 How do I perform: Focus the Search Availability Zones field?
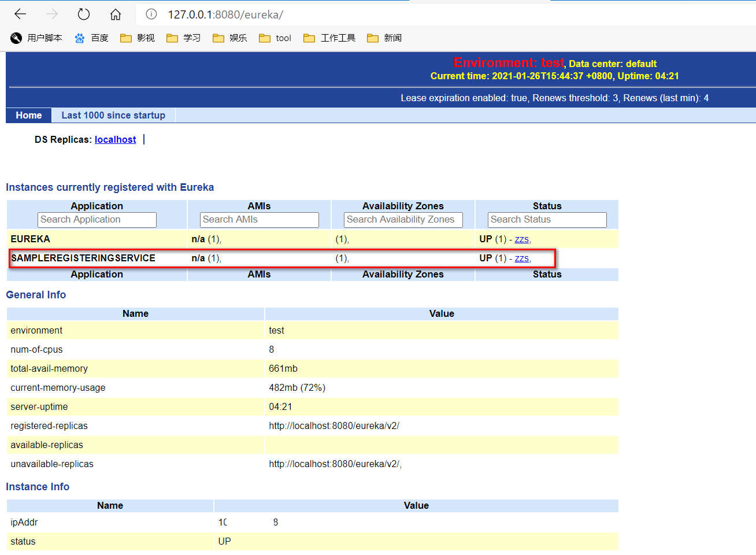[x=403, y=220]
